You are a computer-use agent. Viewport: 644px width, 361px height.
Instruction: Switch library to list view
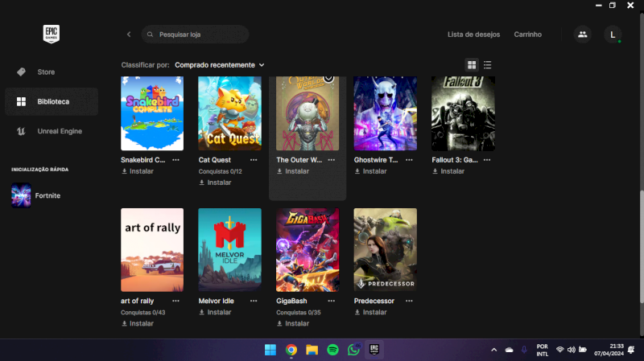pos(488,64)
